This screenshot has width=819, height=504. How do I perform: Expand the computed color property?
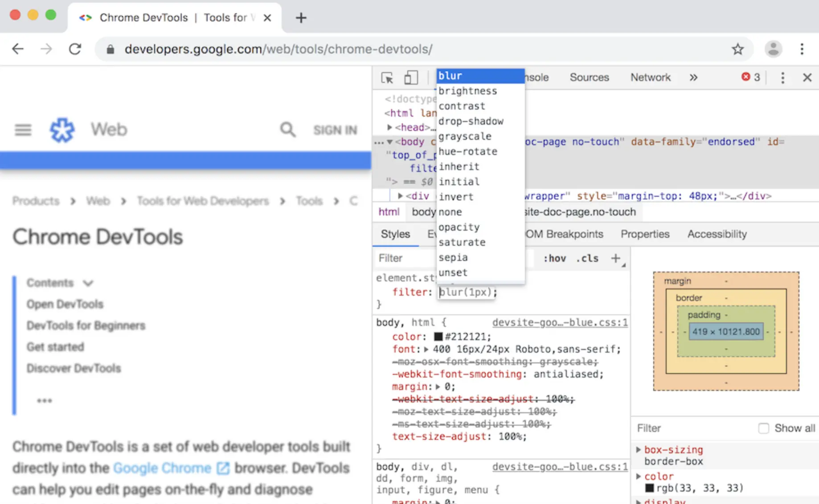click(x=639, y=476)
